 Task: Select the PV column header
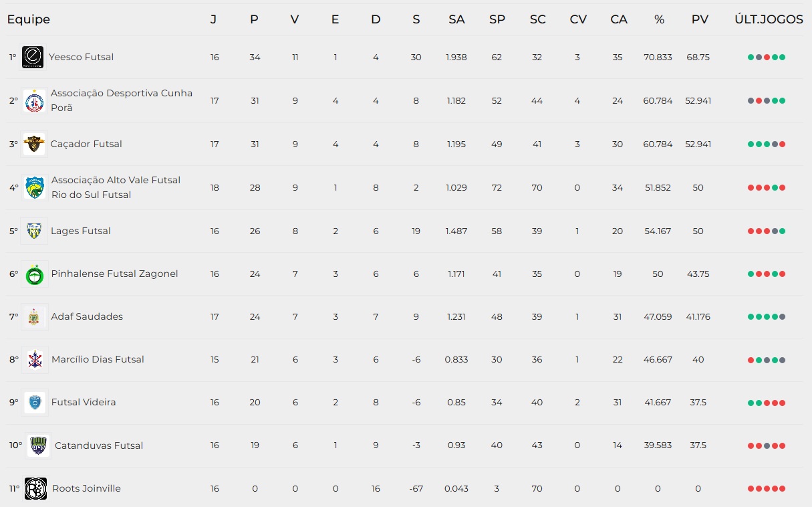point(700,19)
